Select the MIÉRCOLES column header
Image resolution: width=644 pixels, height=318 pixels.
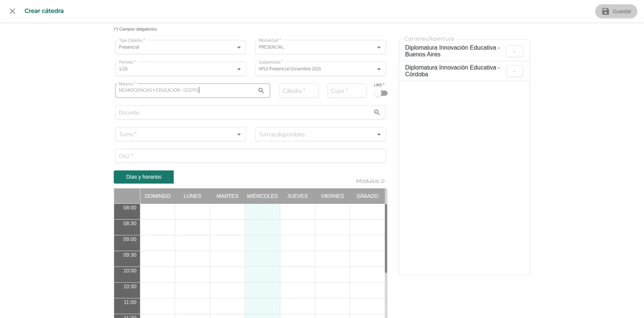coord(262,196)
